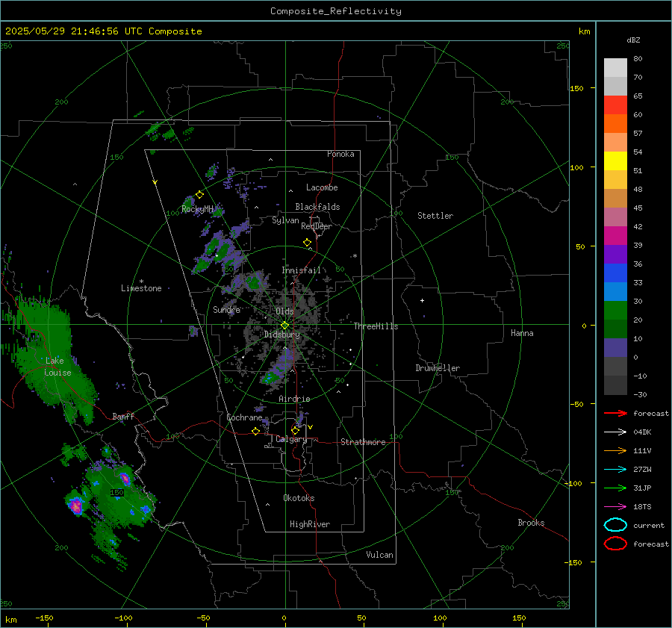This screenshot has height=628, width=672.
Task: Click the Sundre label
Action: click(x=226, y=309)
